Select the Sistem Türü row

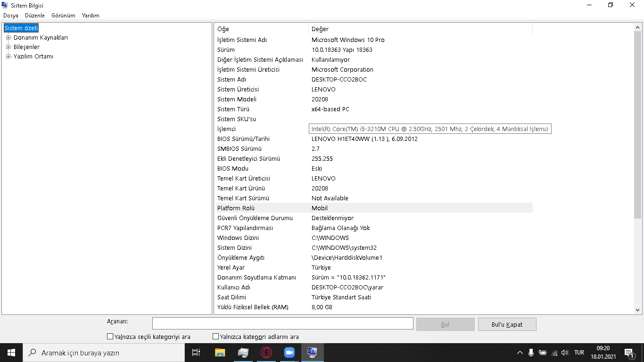click(374, 109)
